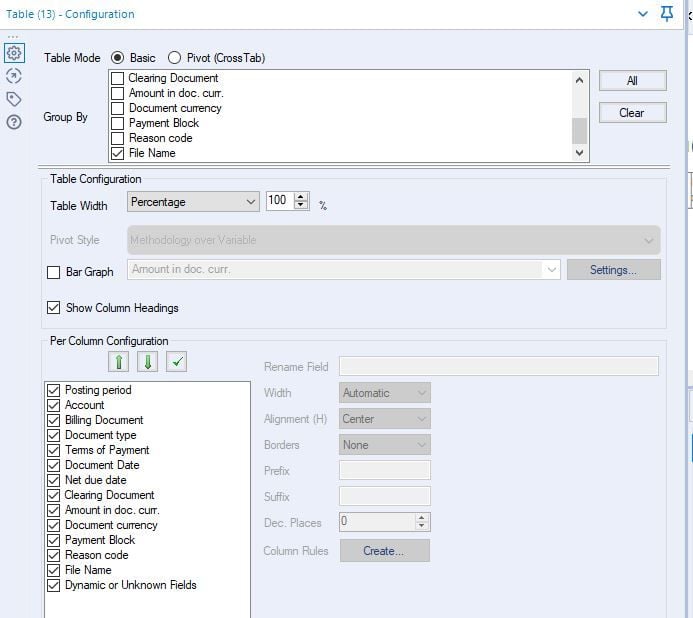Select File Name in Per Column list
This screenshot has height=618, width=693.
click(x=88, y=570)
